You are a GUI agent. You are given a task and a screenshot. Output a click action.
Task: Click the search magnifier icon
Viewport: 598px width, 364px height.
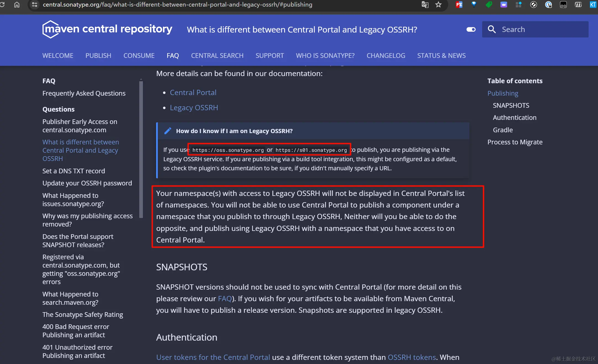click(492, 29)
